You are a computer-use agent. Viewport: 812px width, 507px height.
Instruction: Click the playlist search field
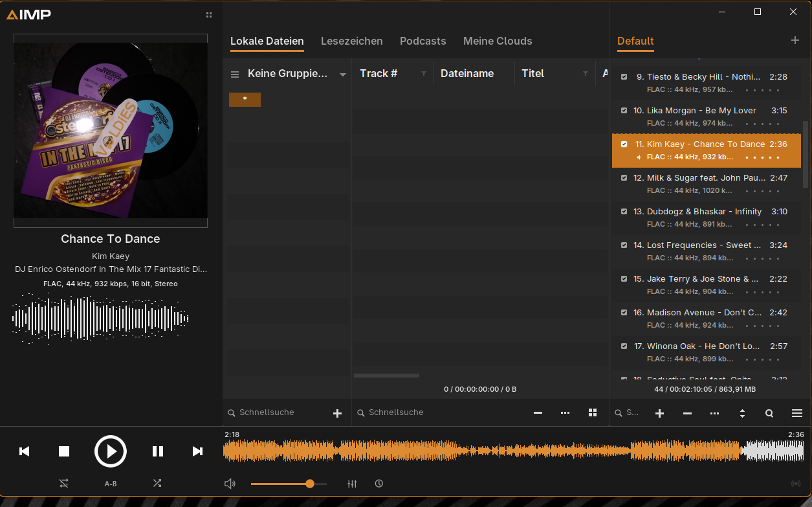coord(628,412)
